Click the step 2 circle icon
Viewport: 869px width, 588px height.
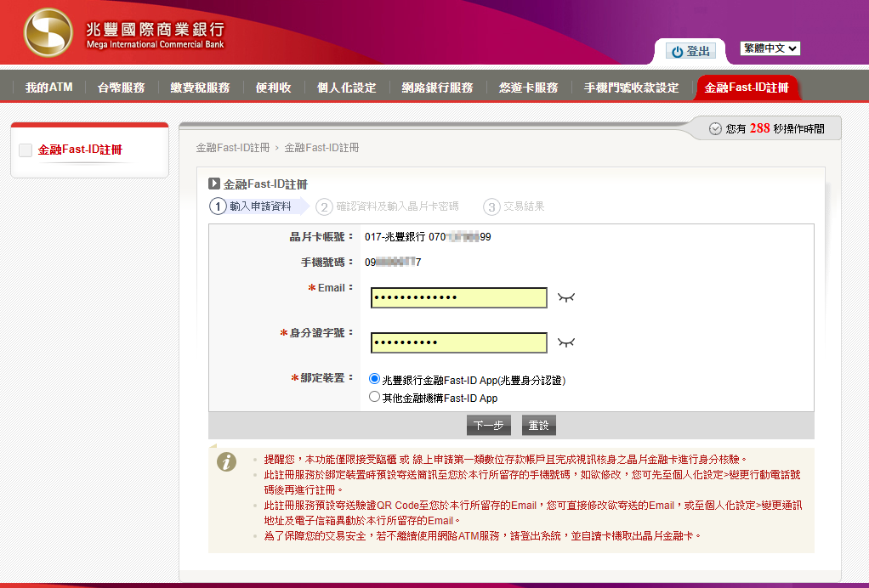tap(324, 207)
